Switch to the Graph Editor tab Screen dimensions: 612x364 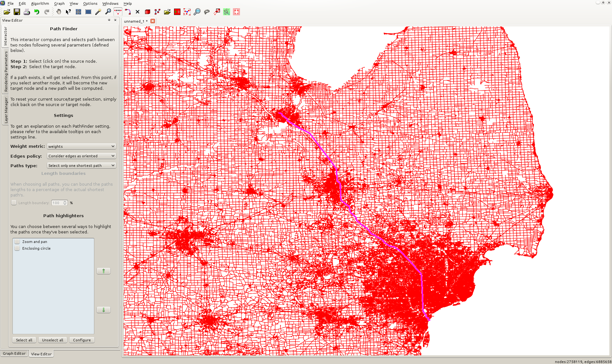(14, 353)
